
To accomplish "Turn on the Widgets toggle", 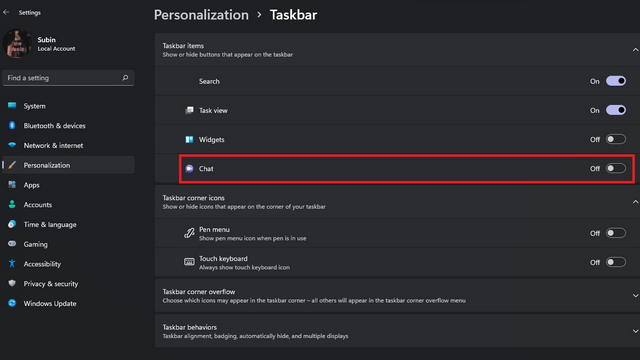I will click(x=616, y=139).
